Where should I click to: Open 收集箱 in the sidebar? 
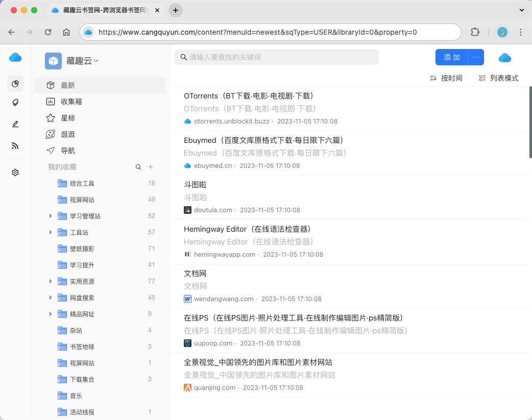pos(100,102)
